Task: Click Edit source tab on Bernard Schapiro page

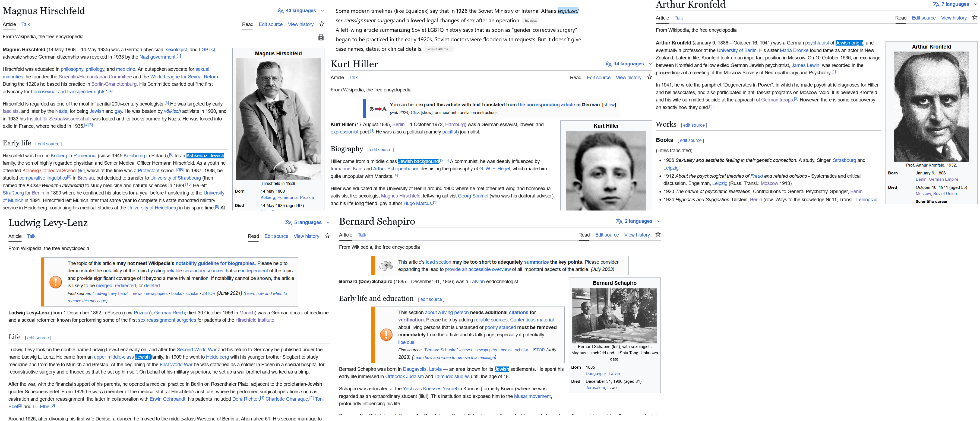Action: click(607, 235)
